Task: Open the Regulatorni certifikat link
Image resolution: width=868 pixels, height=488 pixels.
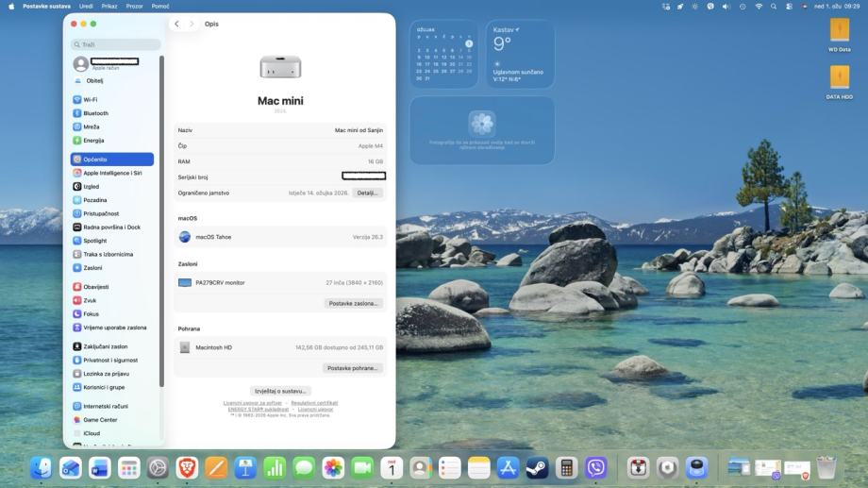Action: tap(314, 403)
